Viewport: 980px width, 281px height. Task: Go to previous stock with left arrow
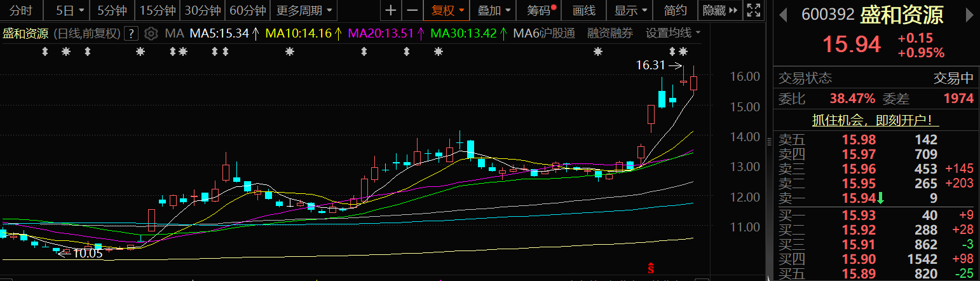click(783, 14)
